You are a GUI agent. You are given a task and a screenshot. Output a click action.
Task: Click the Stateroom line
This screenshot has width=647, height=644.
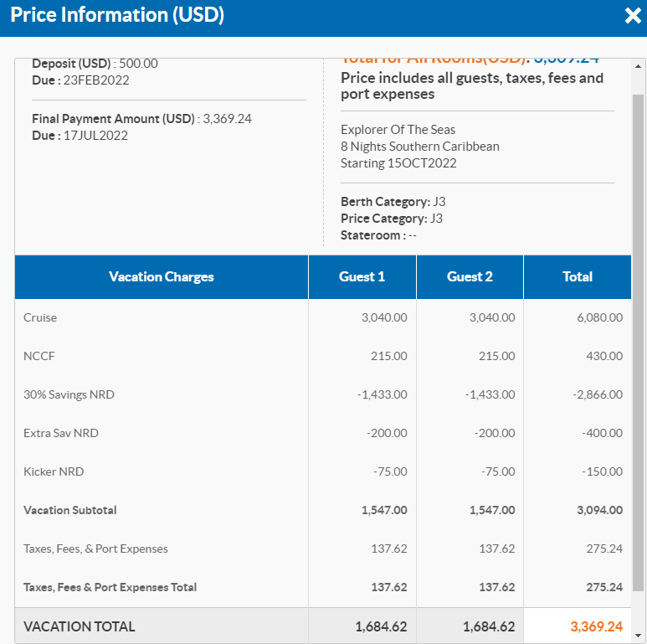(x=378, y=235)
